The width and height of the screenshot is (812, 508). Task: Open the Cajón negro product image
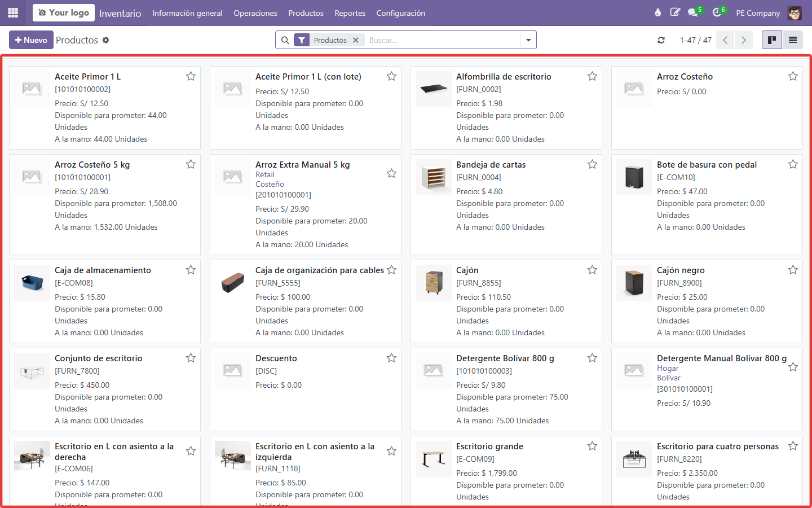pos(634,283)
